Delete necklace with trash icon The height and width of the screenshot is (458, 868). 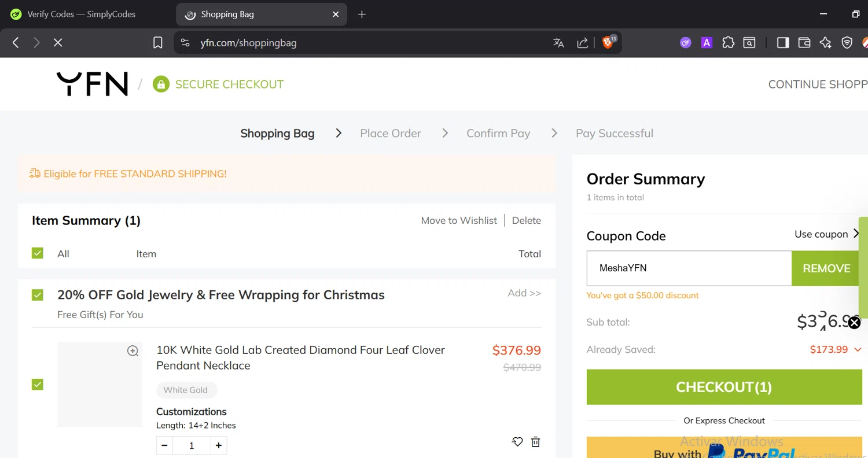click(x=536, y=442)
